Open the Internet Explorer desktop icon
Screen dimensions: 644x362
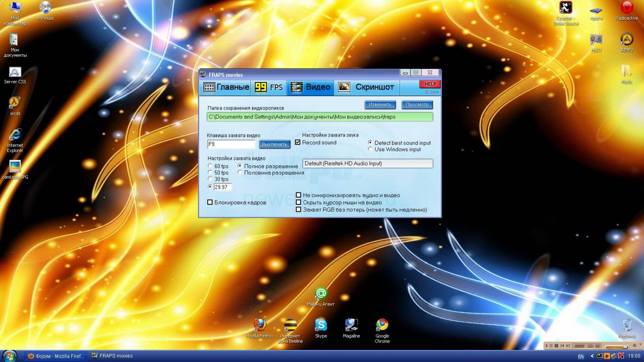(15, 135)
